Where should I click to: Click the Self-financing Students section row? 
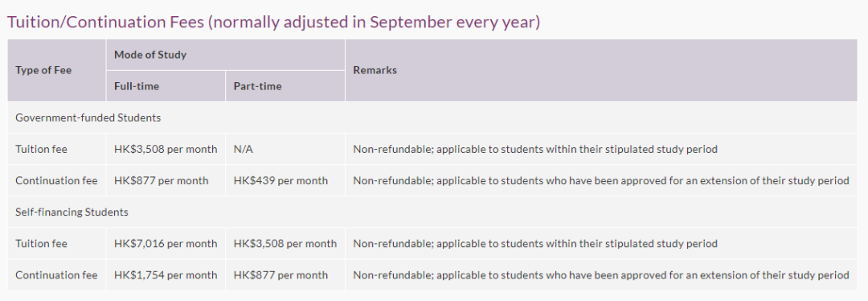pos(432,212)
